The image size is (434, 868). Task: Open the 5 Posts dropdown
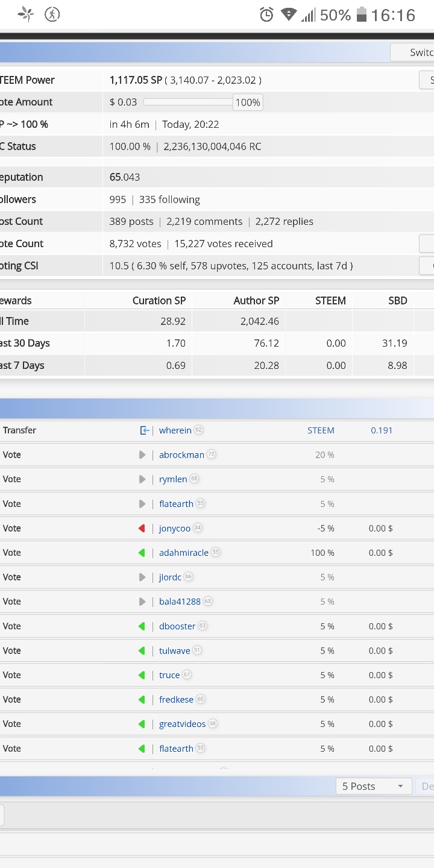click(x=373, y=786)
